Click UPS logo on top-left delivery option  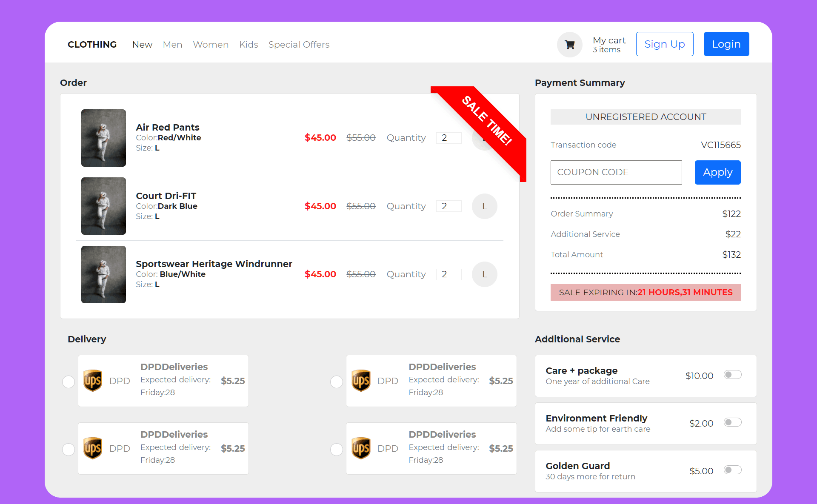tap(93, 381)
